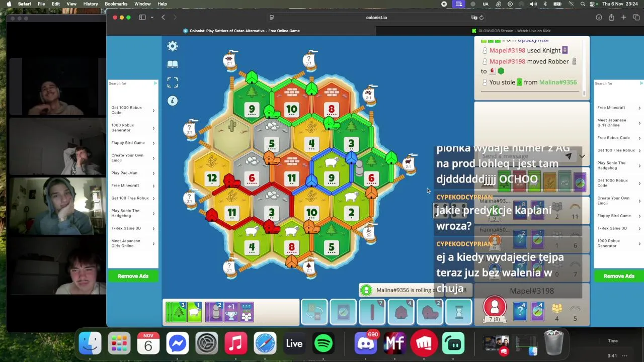The width and height of the screenshot is (644, 362).
Task: Select the wool sheep card in hand
Action: 195,312
